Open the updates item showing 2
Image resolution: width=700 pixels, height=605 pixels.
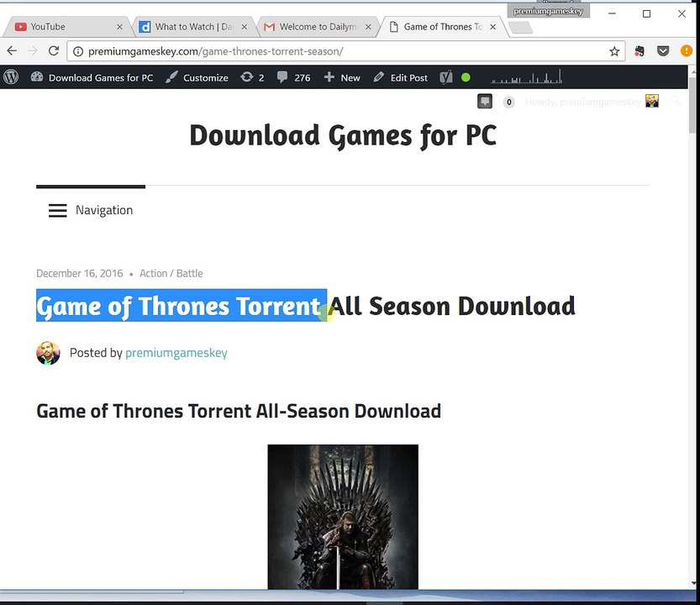[x=252, y=77]
